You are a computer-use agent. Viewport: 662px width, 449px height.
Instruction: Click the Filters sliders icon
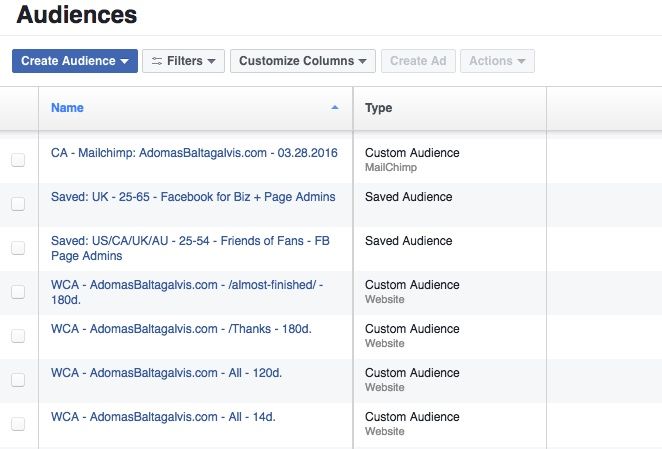tap(157, 61)
